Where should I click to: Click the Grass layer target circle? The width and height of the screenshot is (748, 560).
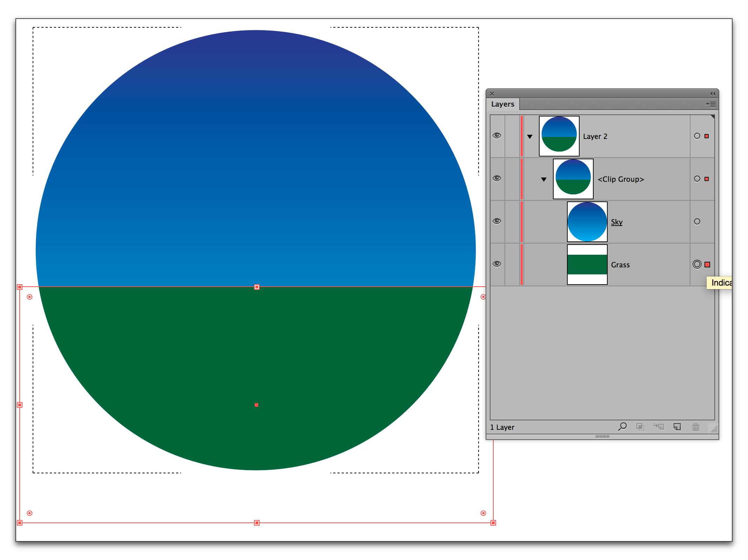coord(697,264)
